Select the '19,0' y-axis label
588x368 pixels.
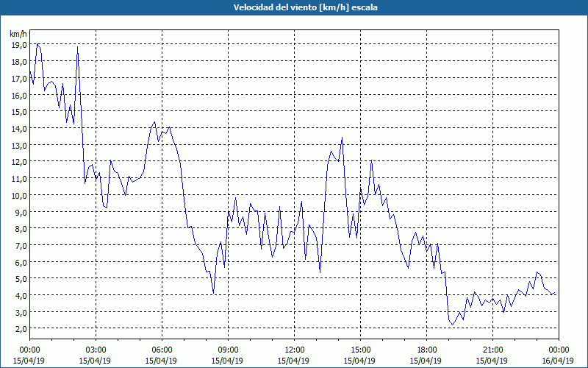coord(20,45)
